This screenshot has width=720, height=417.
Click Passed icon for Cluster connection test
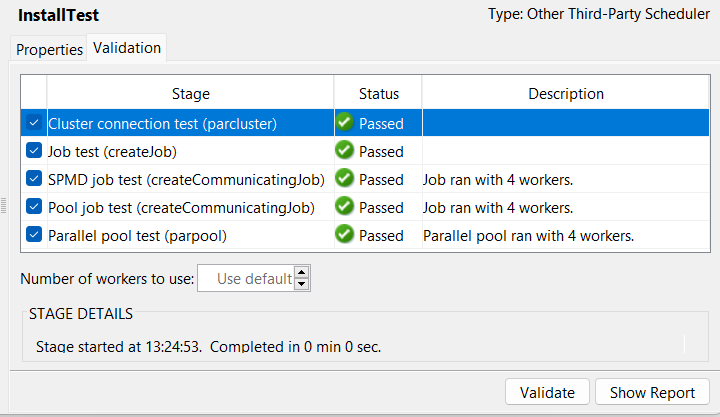[345, 123]
